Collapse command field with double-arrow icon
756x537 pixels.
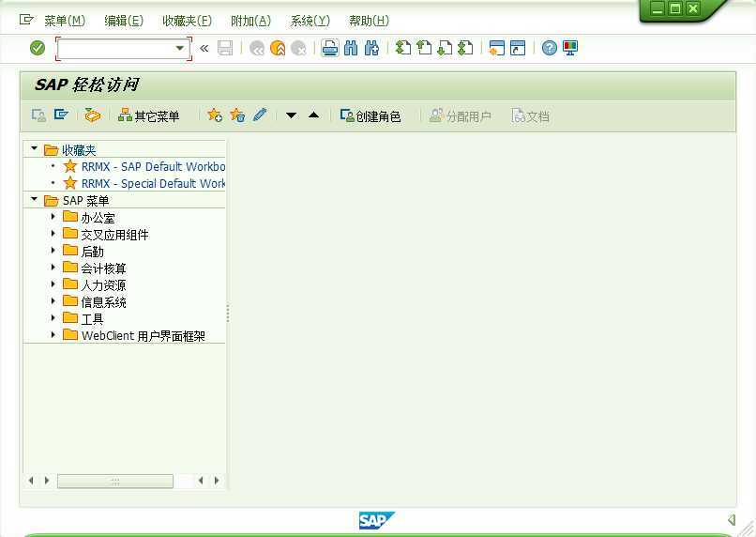204,48
